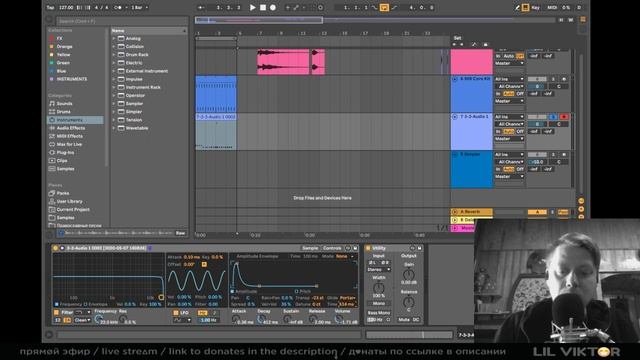Set monitor Off on 8 Simpler track
The height and width of the screenshot is (360, 640).
coord(520,169)
